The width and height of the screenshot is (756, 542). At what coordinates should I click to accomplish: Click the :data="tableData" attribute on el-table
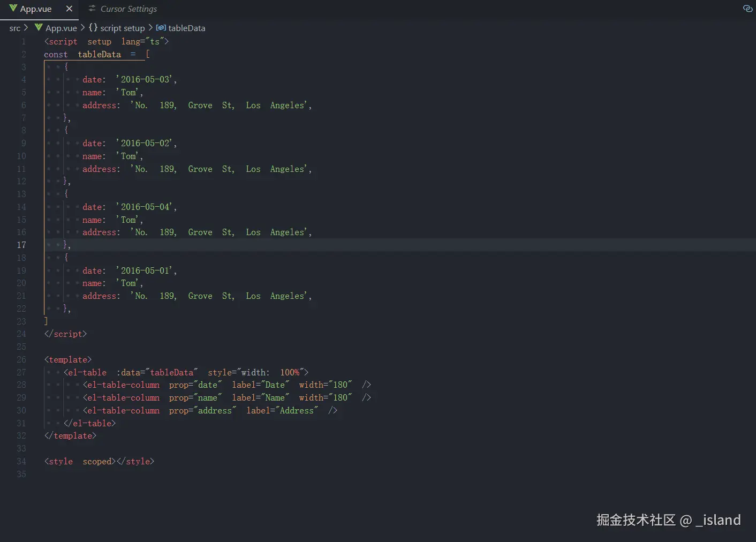tap(157, 373)
